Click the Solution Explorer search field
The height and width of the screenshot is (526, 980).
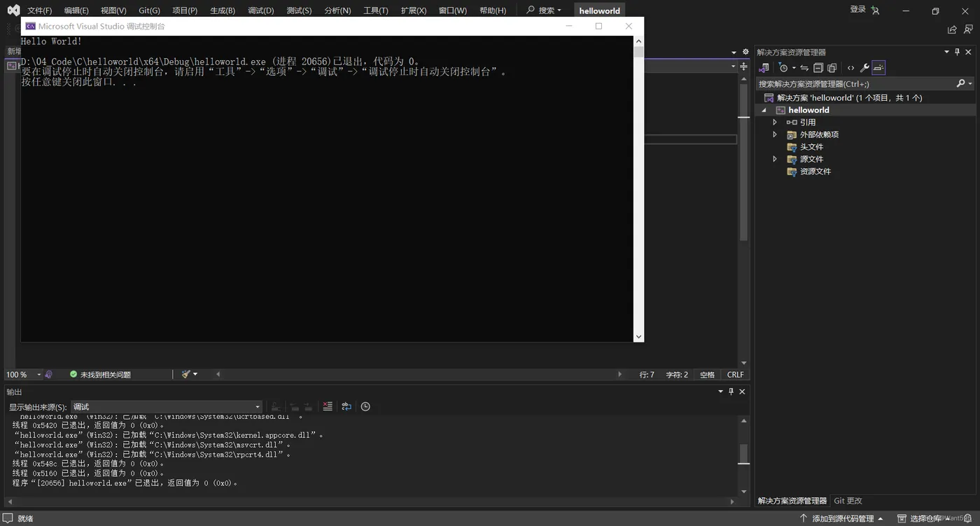(x=855, y=83)
